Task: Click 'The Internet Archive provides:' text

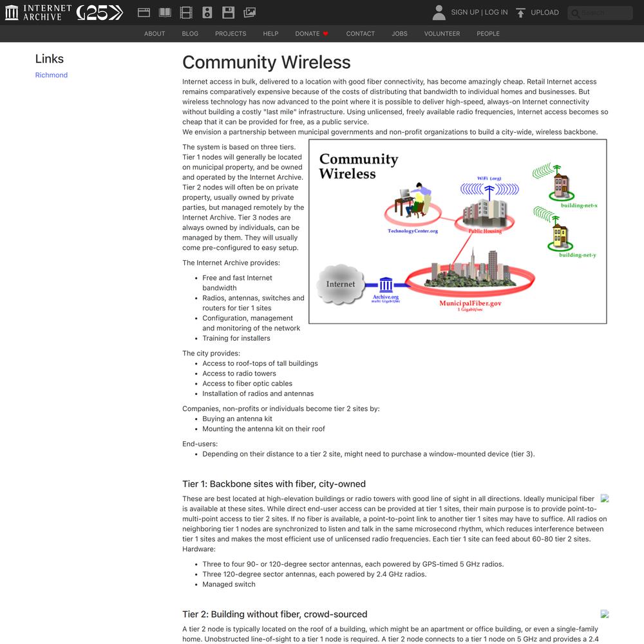Action: (x=231, y=263)
